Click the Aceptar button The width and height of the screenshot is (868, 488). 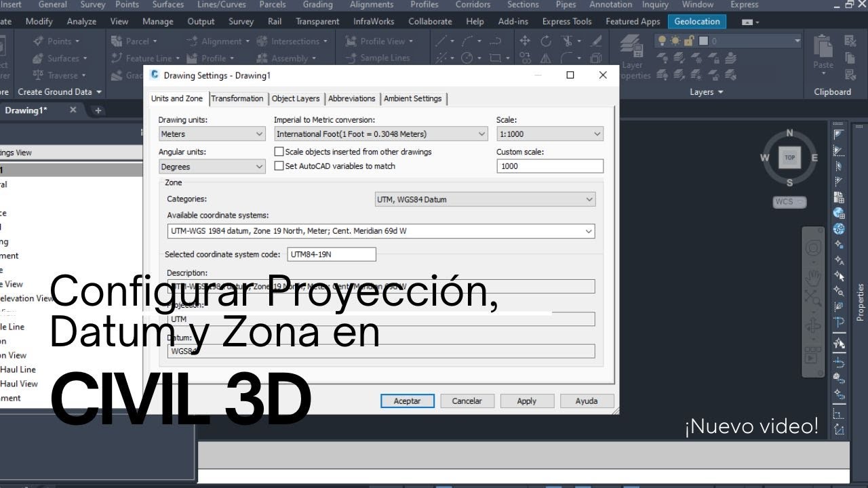point(408,401)
